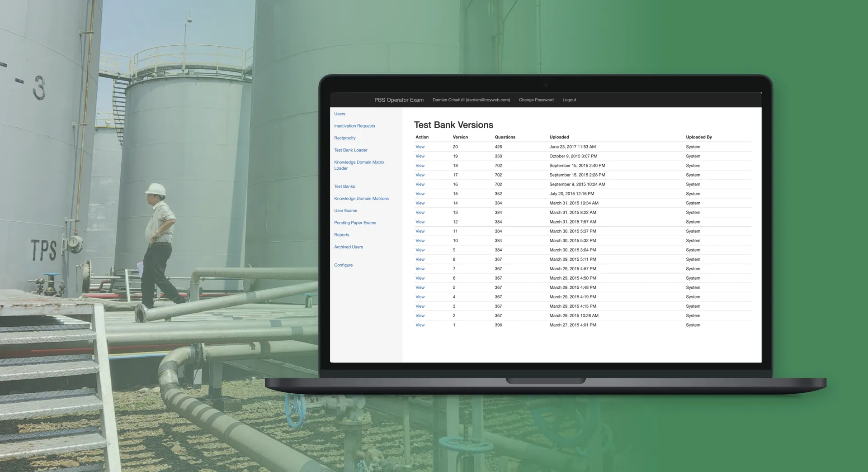
Task: Show Archived Users list
Action: 348,247
